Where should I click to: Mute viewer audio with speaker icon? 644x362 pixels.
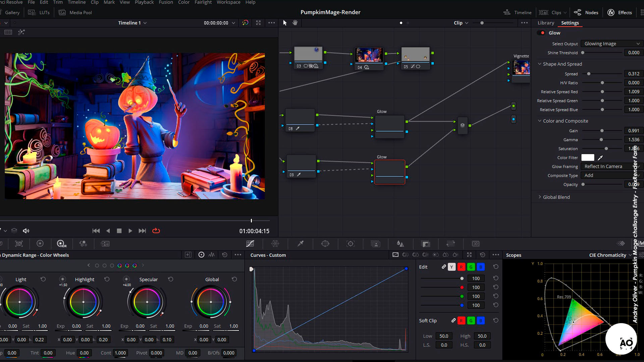pyautogui.click(x=26, y=231)
